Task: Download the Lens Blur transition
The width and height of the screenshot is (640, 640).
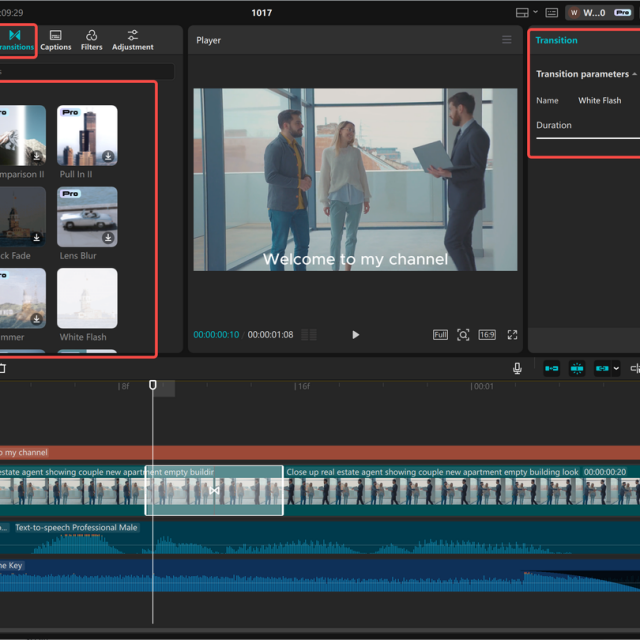Action: (x=108, y=238)
